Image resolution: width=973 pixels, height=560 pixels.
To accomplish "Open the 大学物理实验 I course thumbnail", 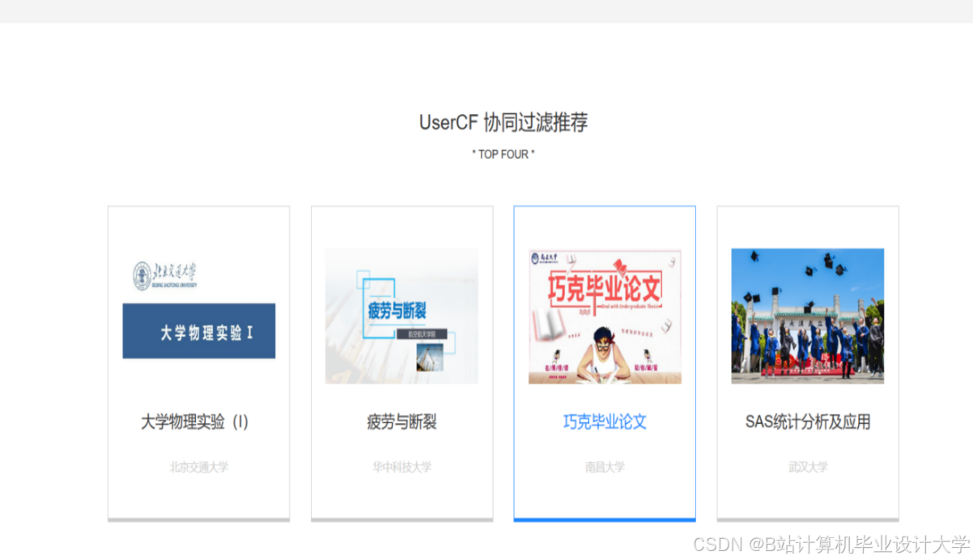I will pos(199,316).
